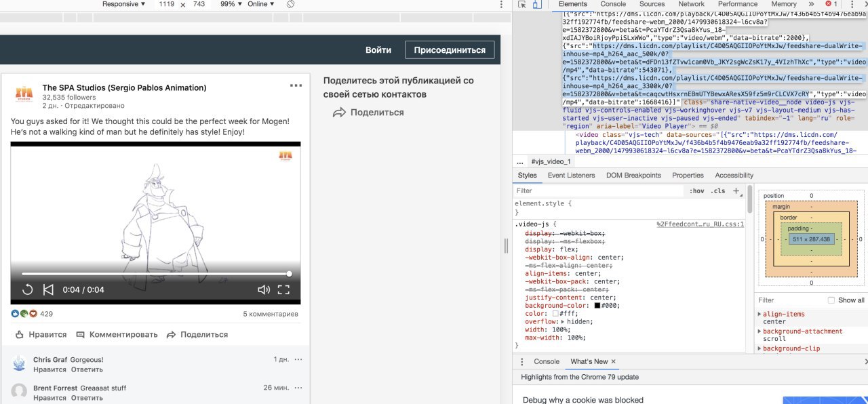Viewport: 868px width, 404px height.
Task: Click the video progress bar scrubber
Action: [290, 274]
